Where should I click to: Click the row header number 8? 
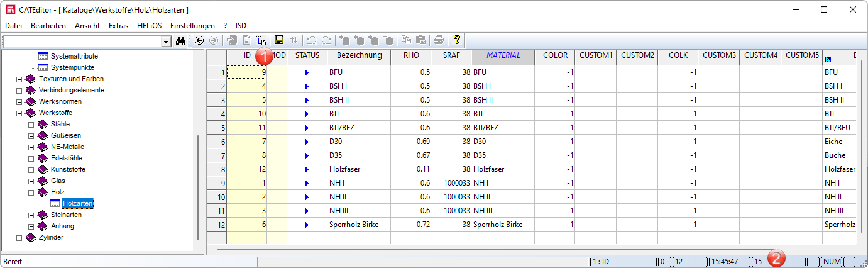[217, 169]
